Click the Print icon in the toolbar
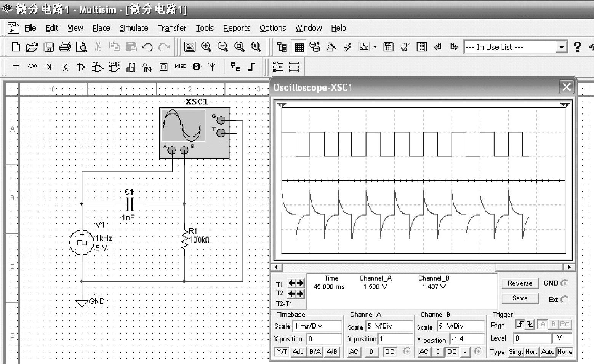This screenshot has height=364, width=594. click(x=65, y=47)
